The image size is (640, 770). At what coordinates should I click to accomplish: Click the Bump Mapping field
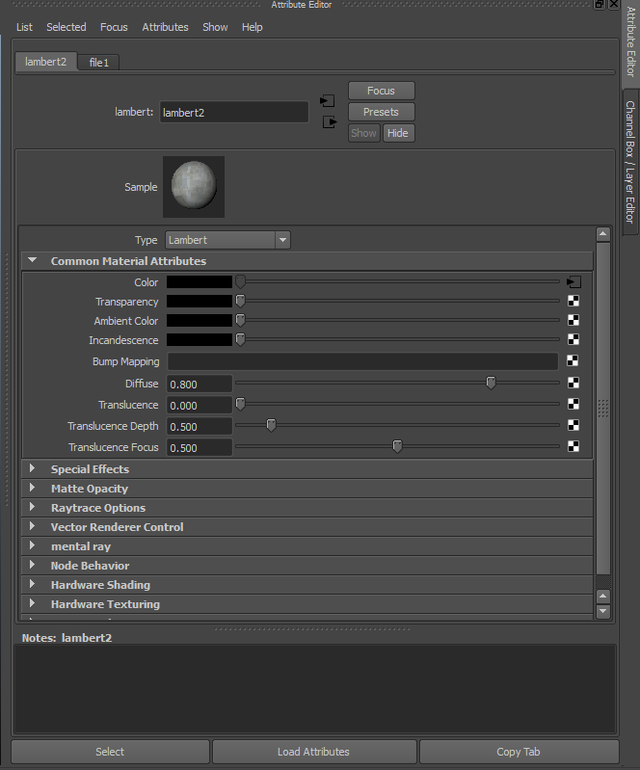363,361
